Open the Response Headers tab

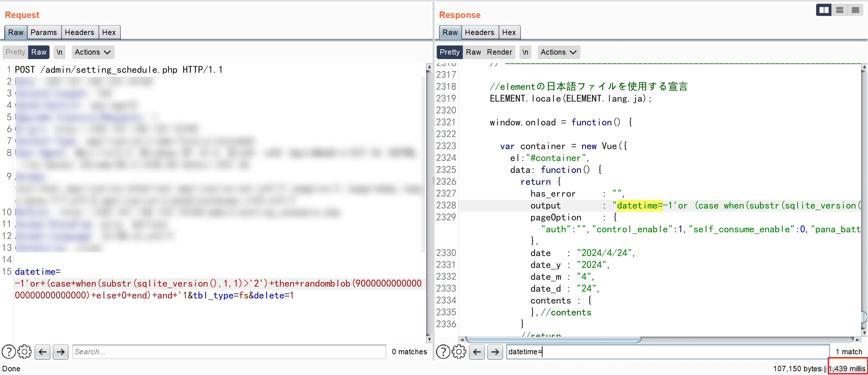coord(479,32)
